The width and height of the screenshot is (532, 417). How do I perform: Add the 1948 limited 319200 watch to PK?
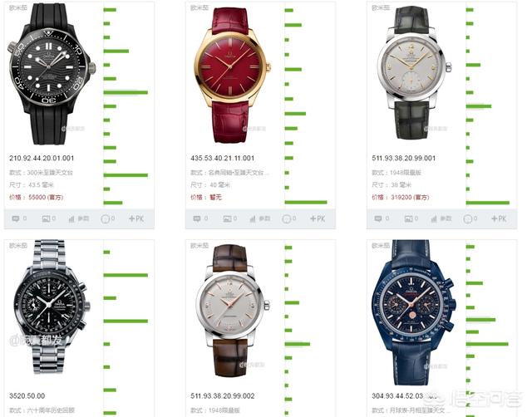tap(499, 218)
